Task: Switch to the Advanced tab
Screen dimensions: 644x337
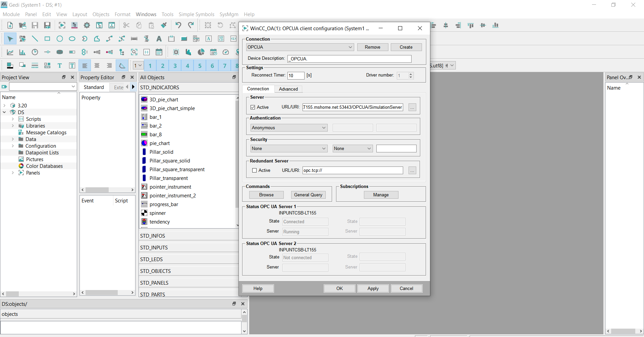Action: (288, 89)
